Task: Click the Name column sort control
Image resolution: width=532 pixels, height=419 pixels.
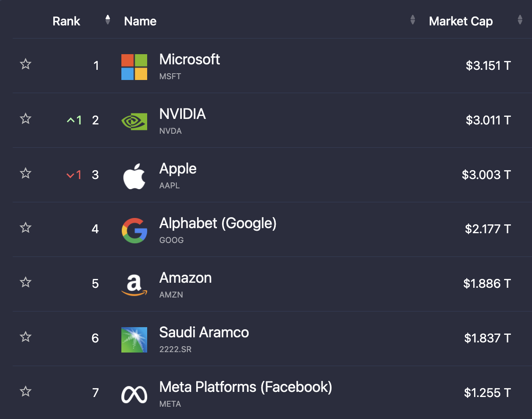Action: [412, 19]
